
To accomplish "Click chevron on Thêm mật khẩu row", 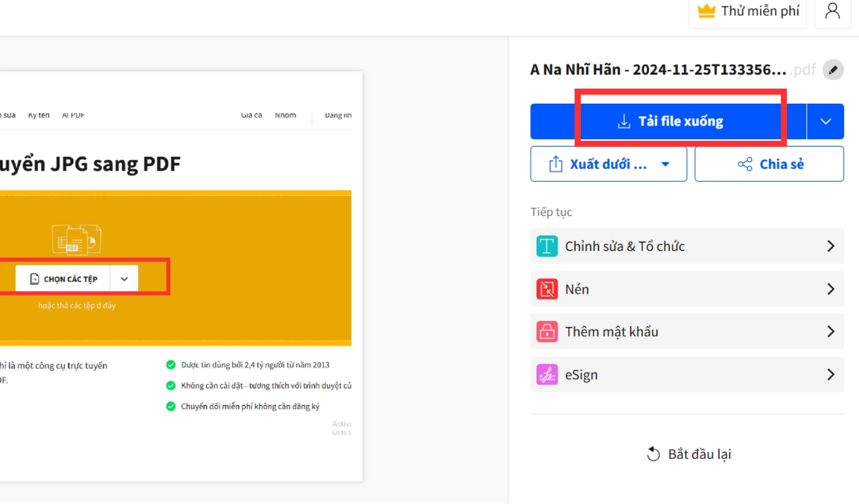I will [x=830, y=332].
